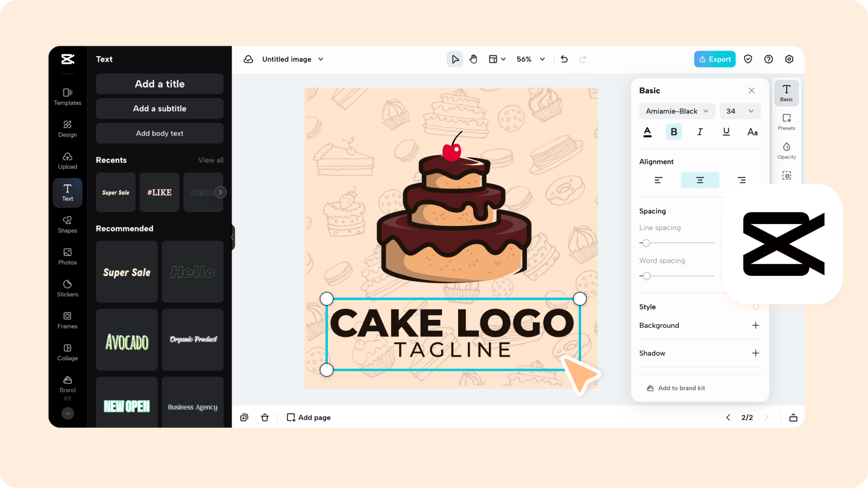The image size is (868, 488).
Task: Close the Basic text panel
Action: pos(752,90)
